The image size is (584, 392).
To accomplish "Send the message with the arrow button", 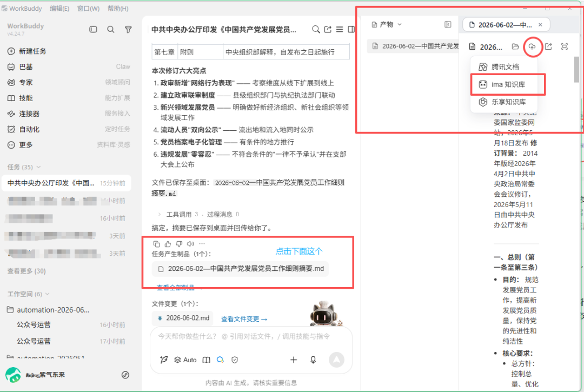I will coord(336,360).
